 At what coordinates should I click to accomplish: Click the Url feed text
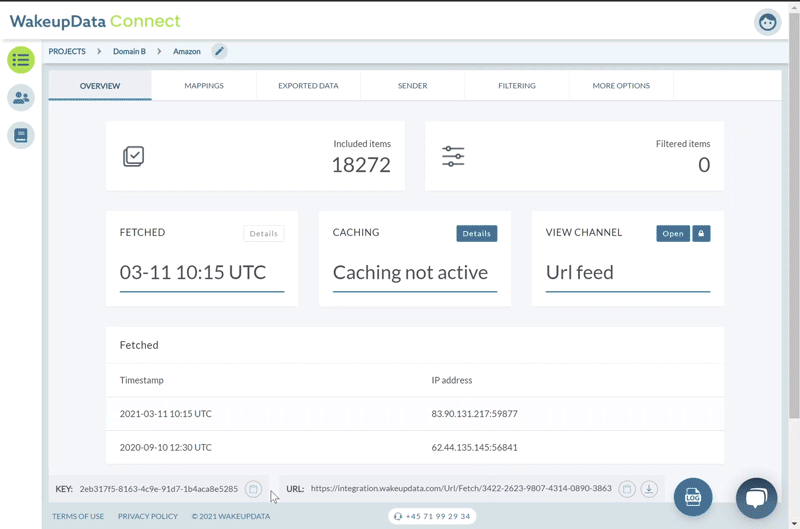[580, 272]
